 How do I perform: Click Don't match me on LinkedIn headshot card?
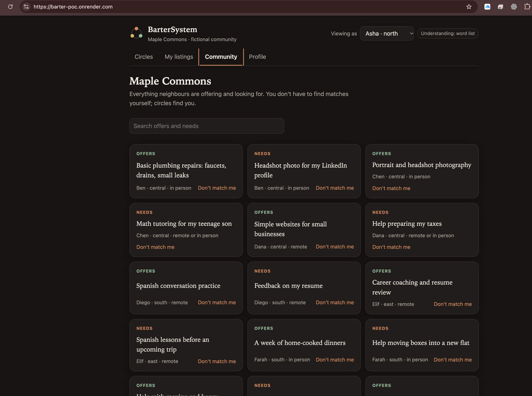coord(335,188)
